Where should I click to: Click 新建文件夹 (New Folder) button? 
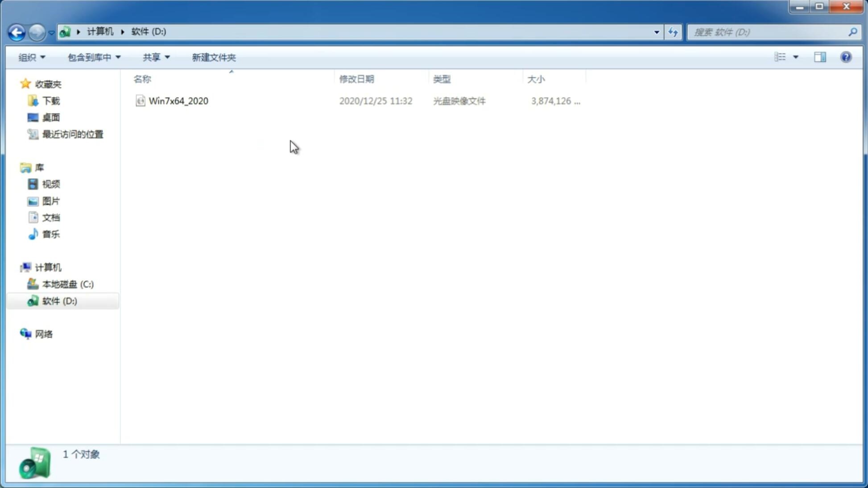point(213,57)
